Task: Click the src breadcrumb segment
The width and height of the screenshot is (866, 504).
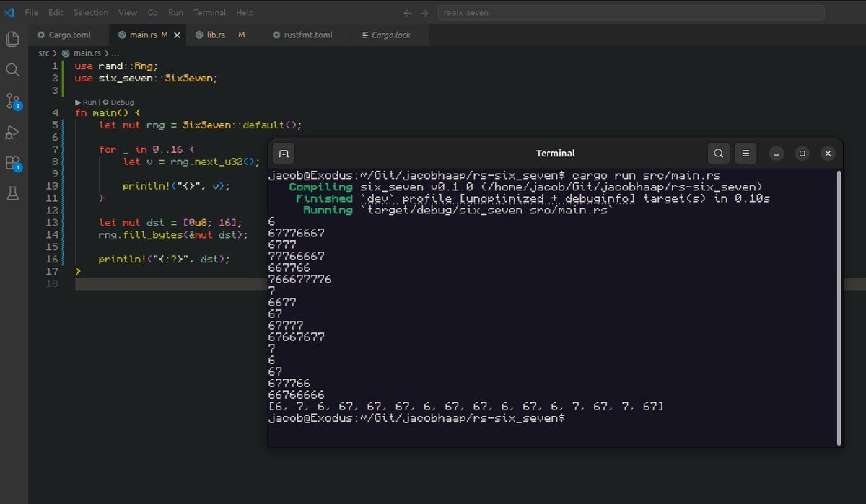Action: (x=44, y=53)
